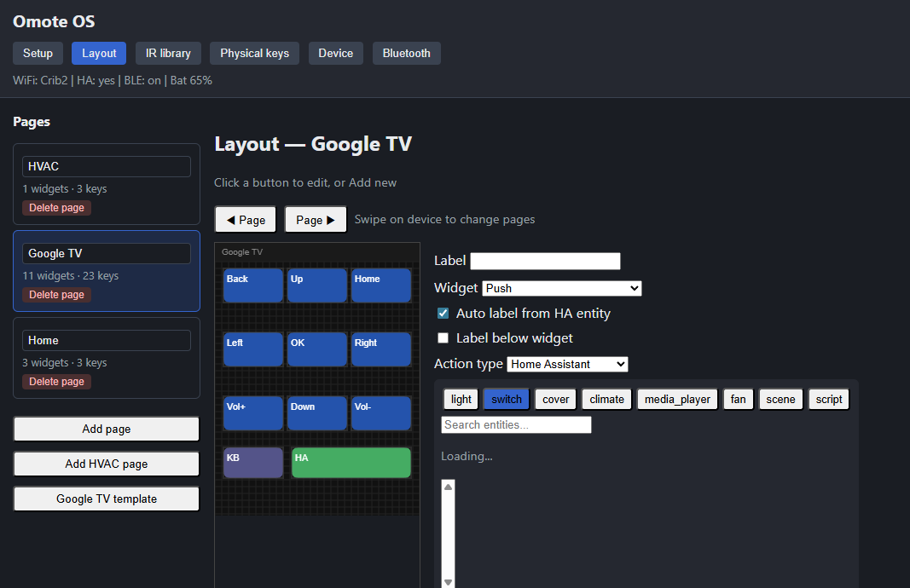Switch to the Bluetooth tab
This screenshot has width=910, height=588.
pyautogui.click(x=406, y=54)
